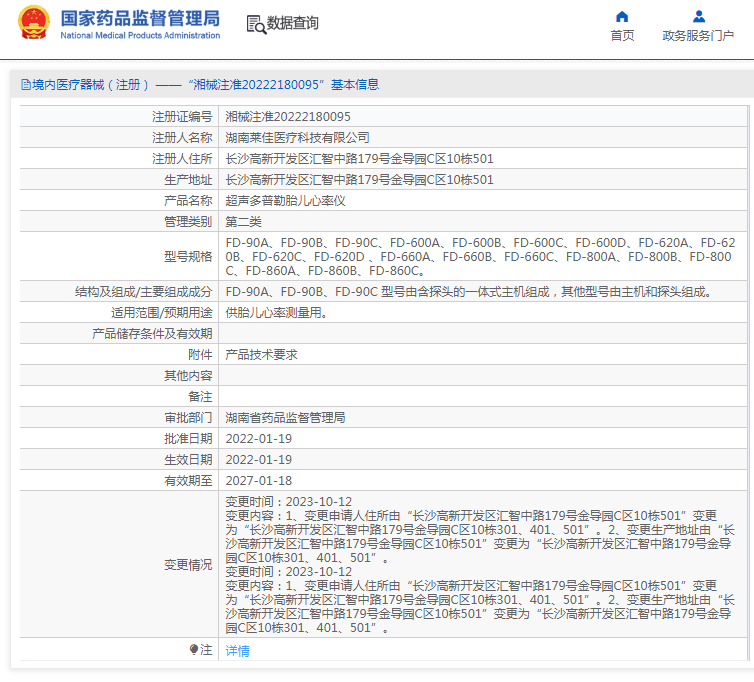Click the 数据查询 label
Image resolution: width=754 pixels, height=682 pixels.
pos(292,23)
